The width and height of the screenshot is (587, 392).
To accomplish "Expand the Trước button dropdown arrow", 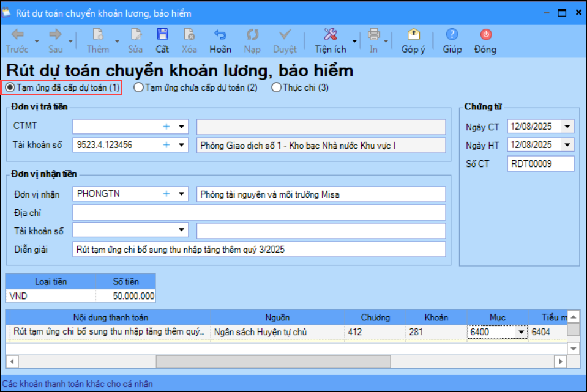I will [37, 41].
